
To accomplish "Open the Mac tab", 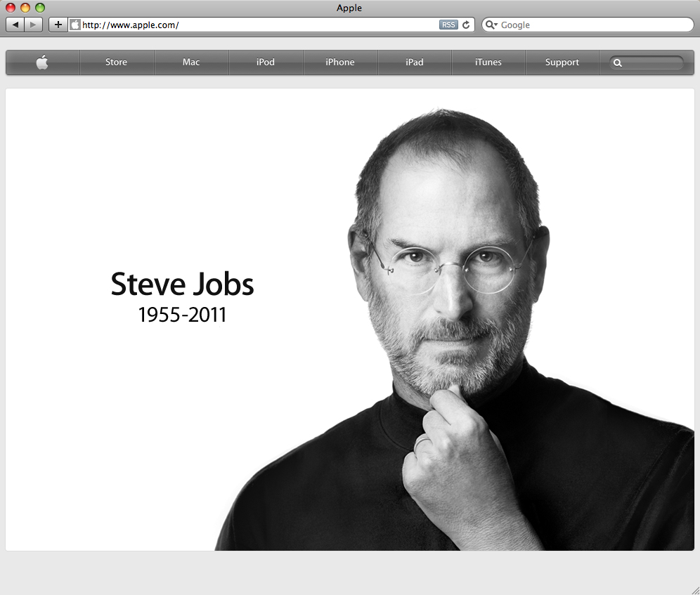I will pos(191,63).
